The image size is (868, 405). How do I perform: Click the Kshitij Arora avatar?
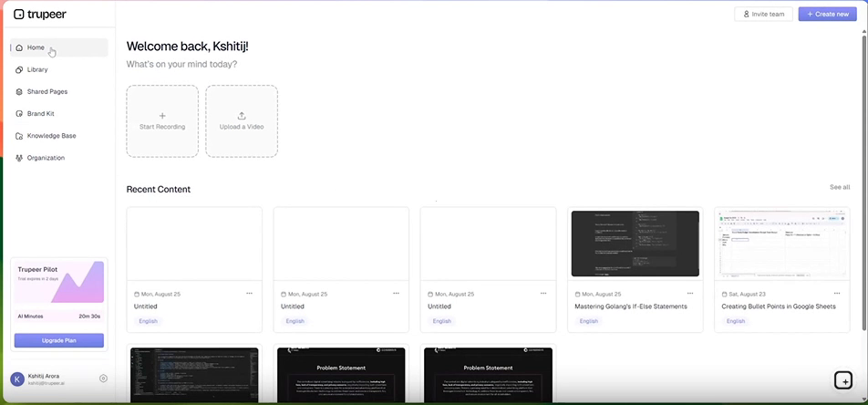click(x=17, y=379)
